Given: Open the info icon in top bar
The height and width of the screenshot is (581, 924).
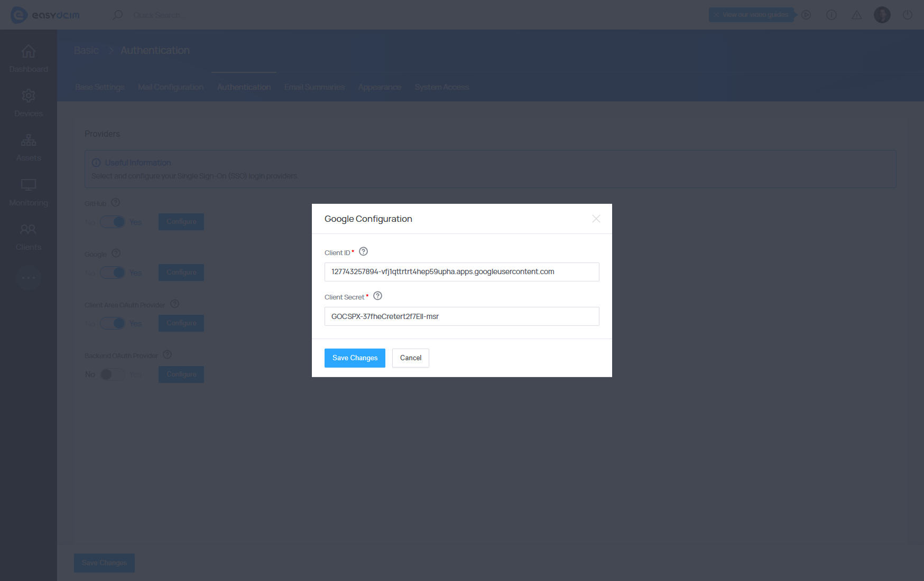Looking at the screenshot, I should [x=831, y=15].
